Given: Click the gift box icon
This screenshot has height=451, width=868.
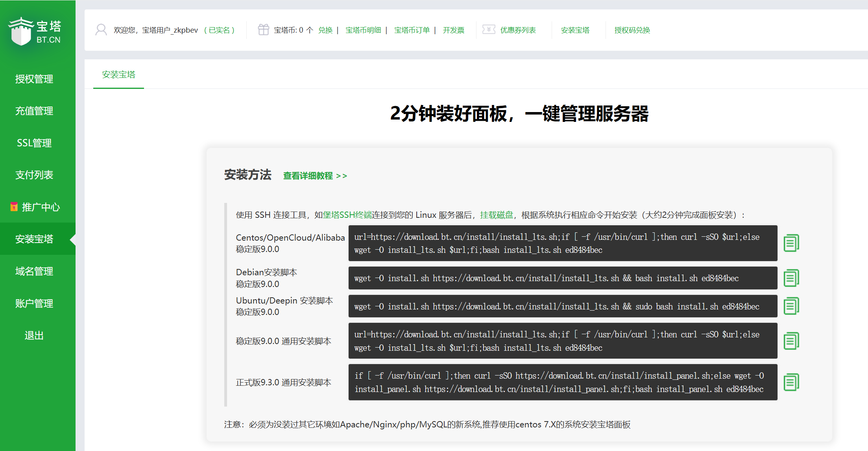Looking at the screenshot, I should [x=263, y=30].
